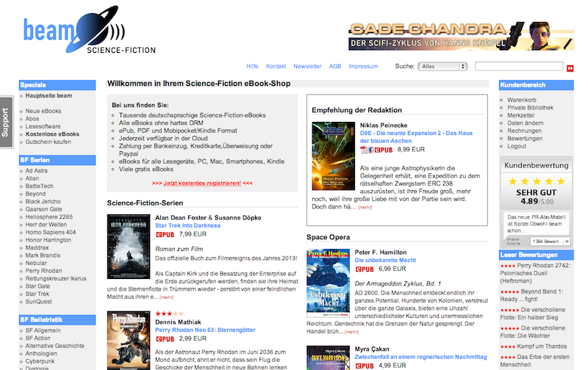Image resolution: width=588 pixels, height=370 pixels.
Task: Click 'Jetzt kostenlos registrieren' link
Action: point(202,183)
